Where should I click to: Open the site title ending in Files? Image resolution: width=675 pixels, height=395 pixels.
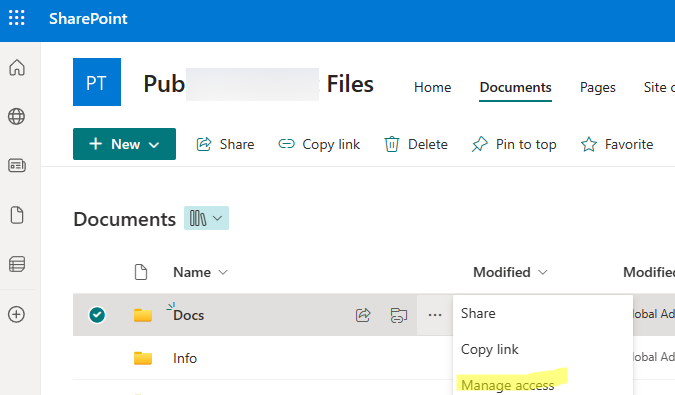258,84
